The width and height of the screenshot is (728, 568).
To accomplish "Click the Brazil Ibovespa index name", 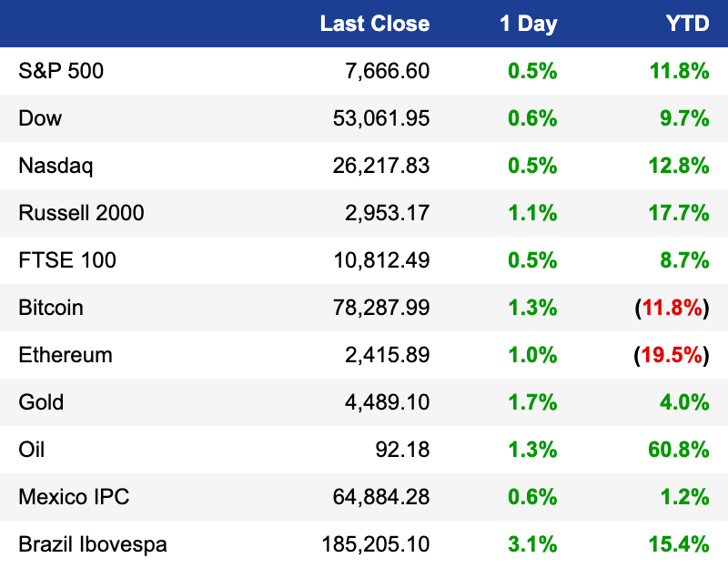I will [93, 545].
